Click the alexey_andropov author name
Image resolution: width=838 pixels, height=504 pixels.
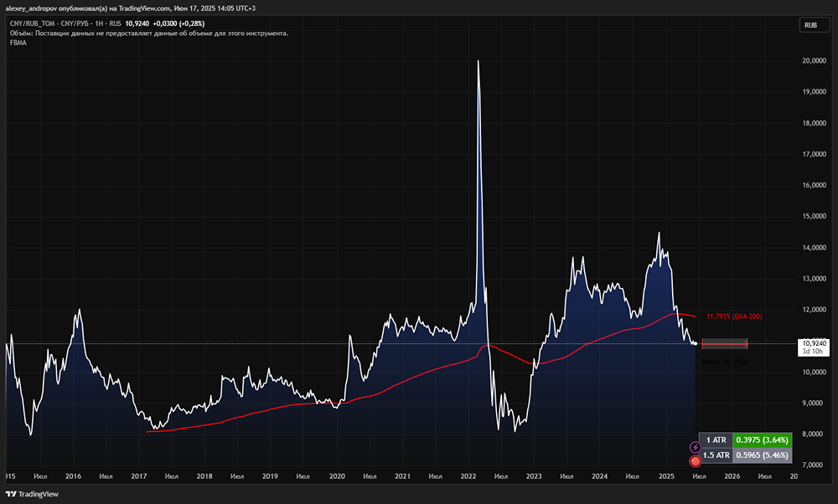pyautogui.click(x=30, y=8)
